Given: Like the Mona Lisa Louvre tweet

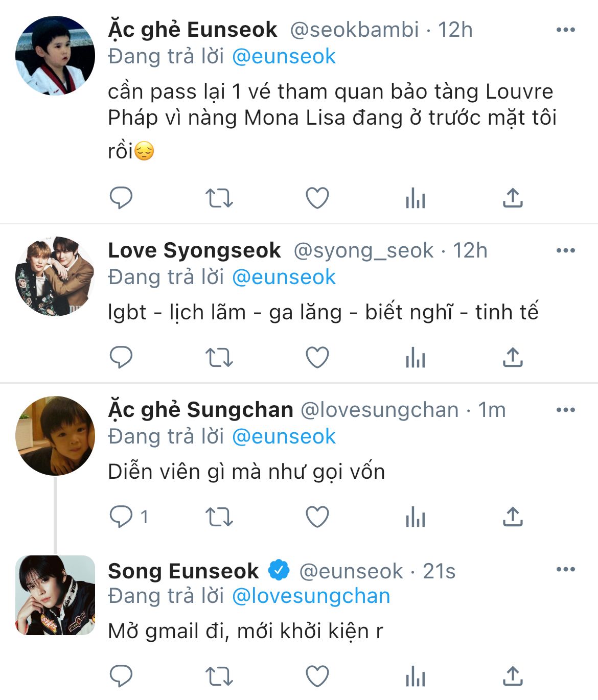Looking at the screenshot, I should tap(317, 198).
